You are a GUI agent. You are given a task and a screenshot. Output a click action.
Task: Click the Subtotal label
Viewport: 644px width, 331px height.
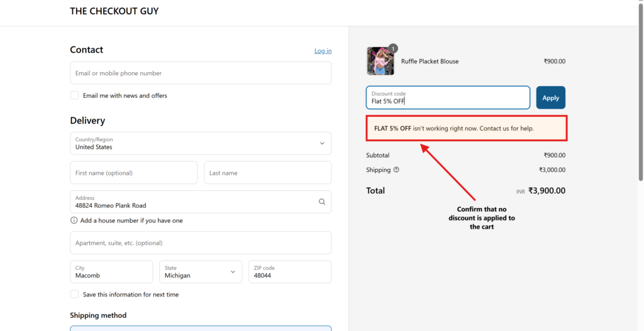[x=378, y=156]
